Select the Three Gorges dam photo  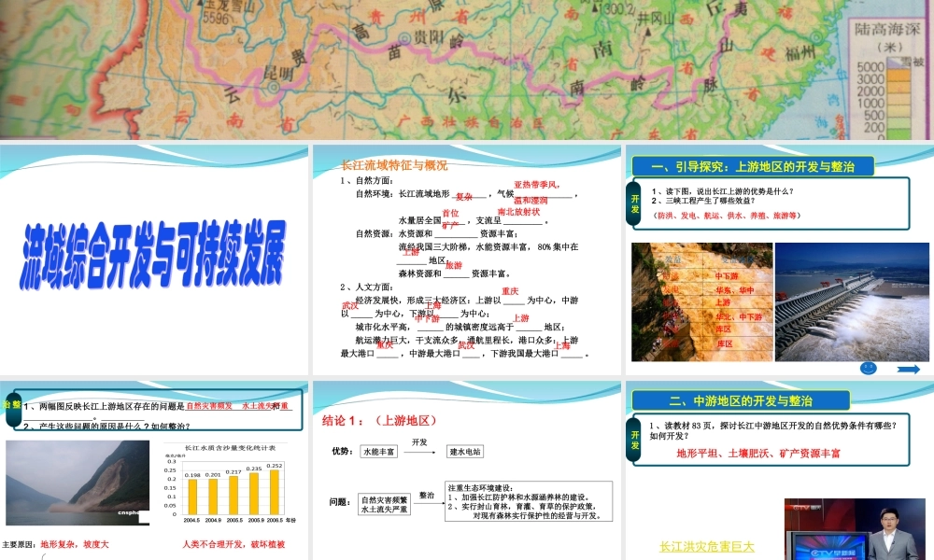[x=852, y=301]
